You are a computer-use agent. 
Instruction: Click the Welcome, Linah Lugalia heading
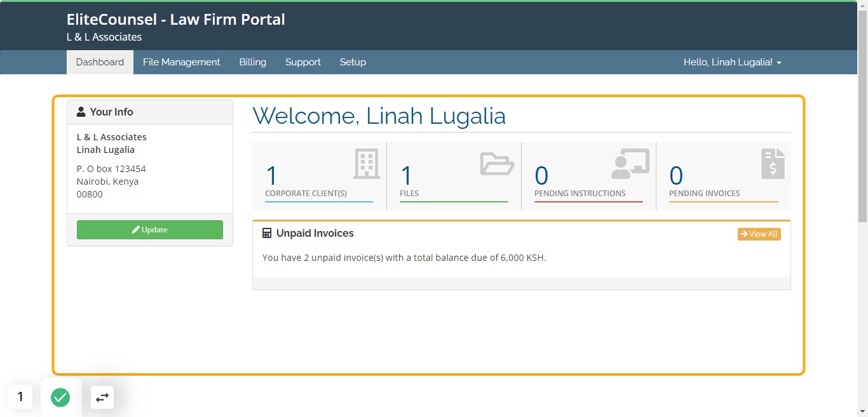click(379, 116)
